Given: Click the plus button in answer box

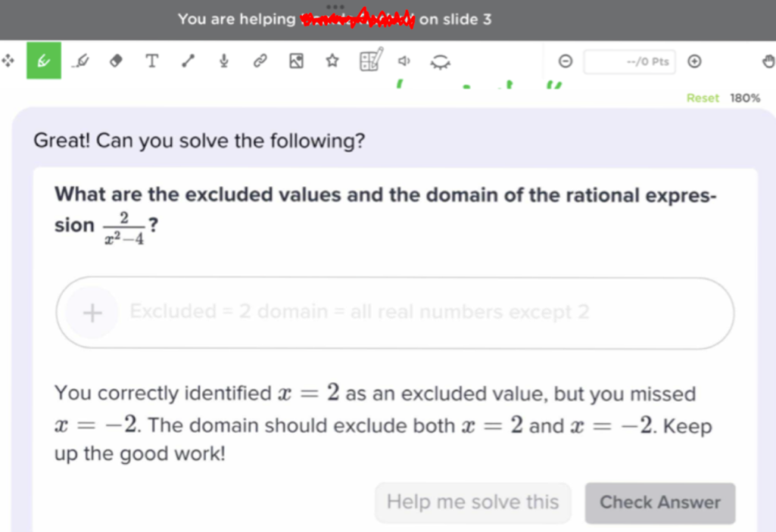Looking at the screenshot, I should [92, 313].
